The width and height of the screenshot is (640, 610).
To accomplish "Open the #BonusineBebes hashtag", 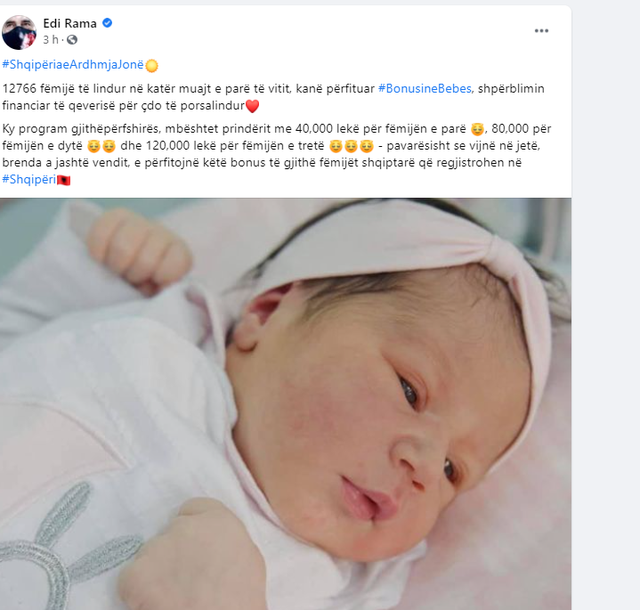I will point(424,89).
